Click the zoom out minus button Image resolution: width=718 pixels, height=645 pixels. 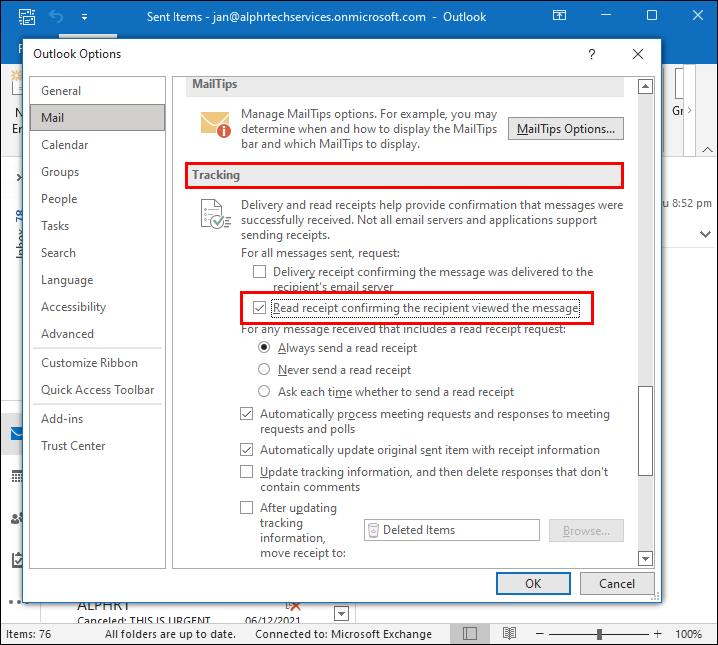539,634
